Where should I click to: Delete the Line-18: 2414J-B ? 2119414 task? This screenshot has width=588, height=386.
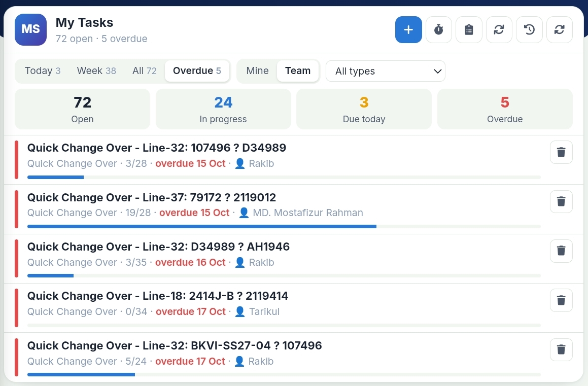click(x=561, y=300)
